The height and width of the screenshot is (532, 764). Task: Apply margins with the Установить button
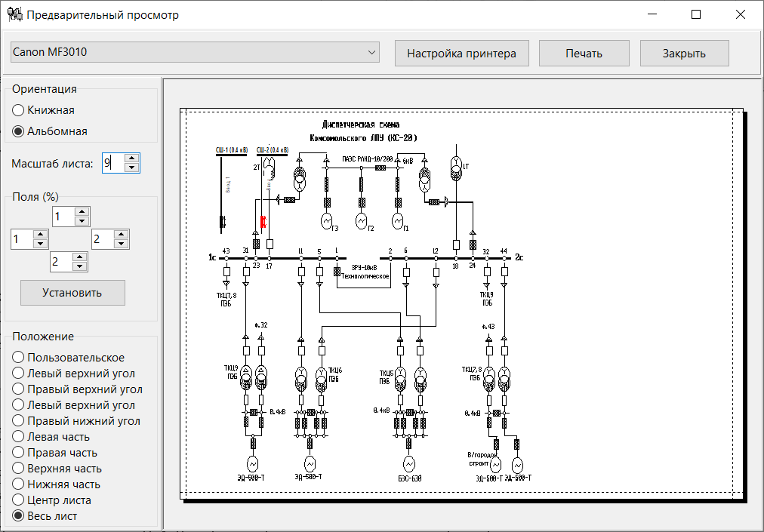click(x=72, y=293)
